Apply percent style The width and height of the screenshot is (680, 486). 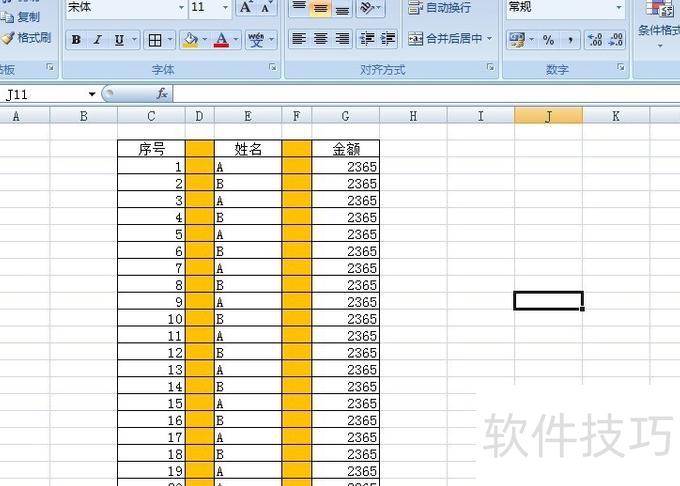click(x=548, y=40)
